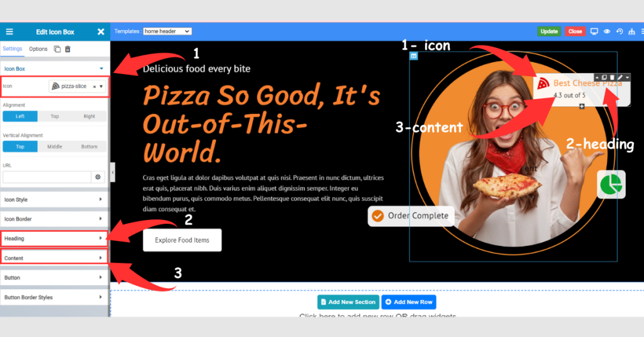Click the Add New Row button
Screen dimensions: 644x337
(409, 302)
